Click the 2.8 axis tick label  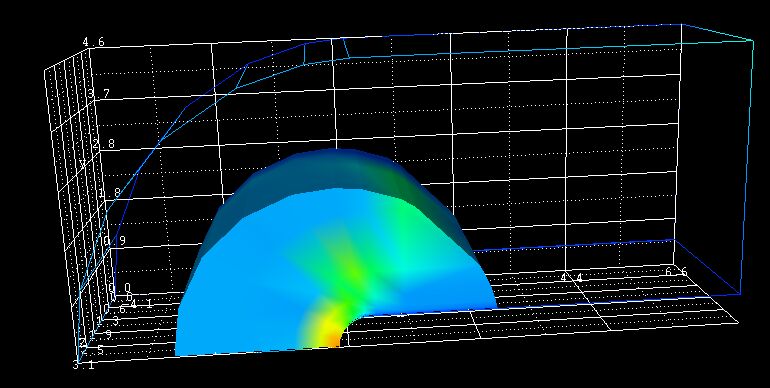click(x=103, y=144)
